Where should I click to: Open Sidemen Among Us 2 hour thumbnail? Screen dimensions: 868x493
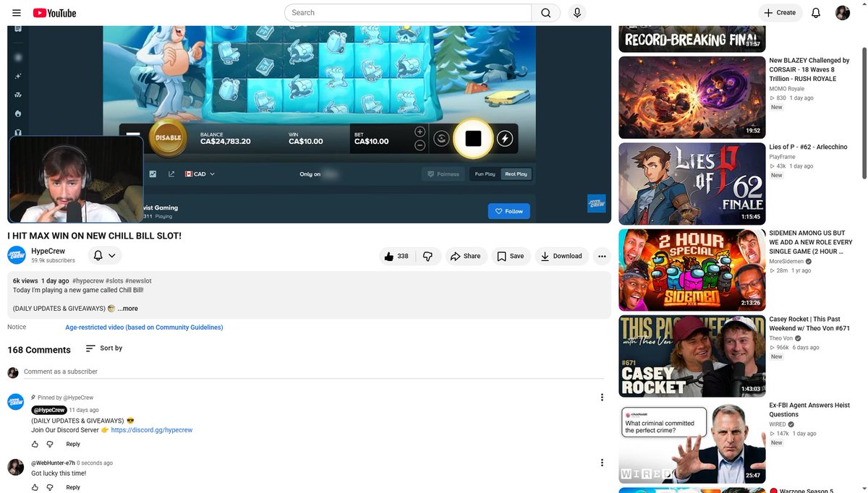[x=692, y=270]
